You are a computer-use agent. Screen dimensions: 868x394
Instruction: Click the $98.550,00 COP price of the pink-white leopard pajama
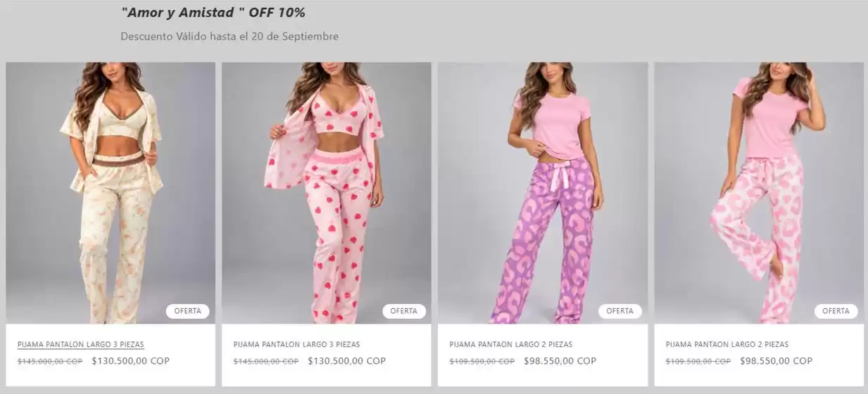(x=776, y=361)
